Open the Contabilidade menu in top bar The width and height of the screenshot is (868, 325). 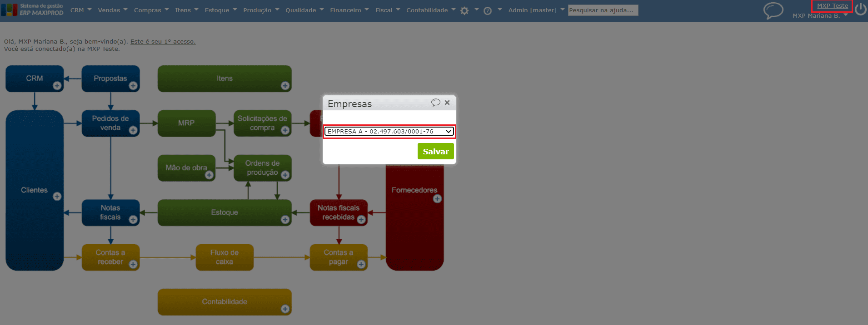pyautogui.click(x=431, y=10)
